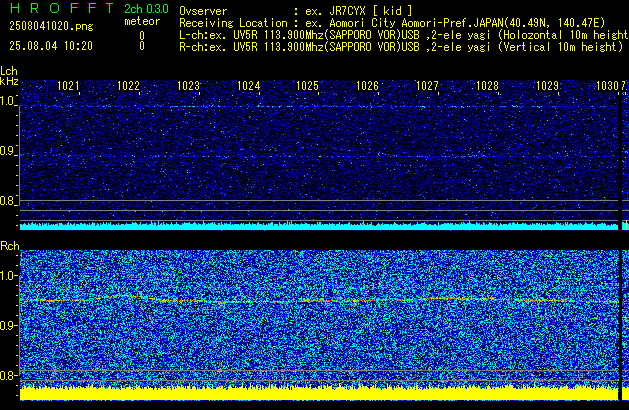
Task: Click the Lch 0.9 kHz axis label
Action: coord(8,151)
